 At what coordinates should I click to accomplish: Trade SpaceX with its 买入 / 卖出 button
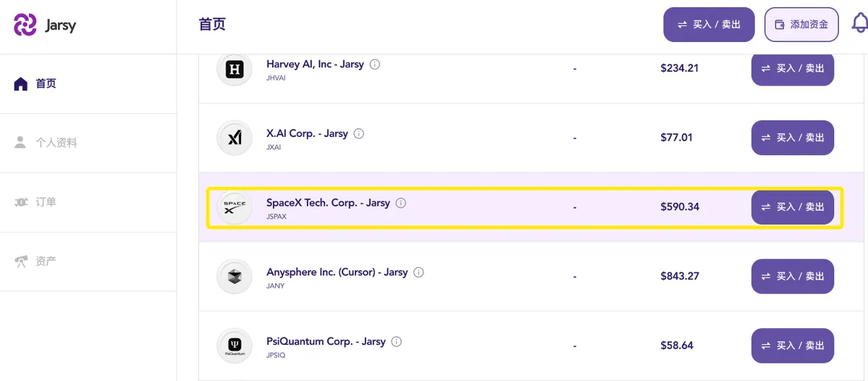[x=793, y=207]
